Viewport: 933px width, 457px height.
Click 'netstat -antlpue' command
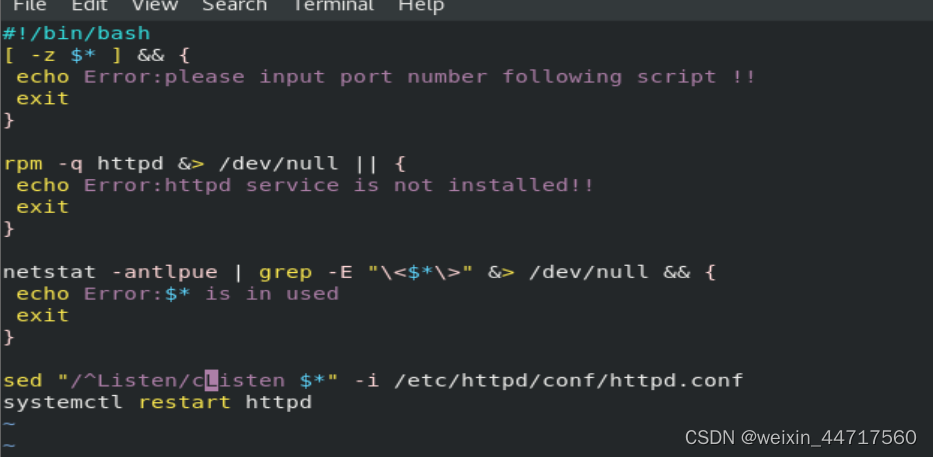[110, 272]
